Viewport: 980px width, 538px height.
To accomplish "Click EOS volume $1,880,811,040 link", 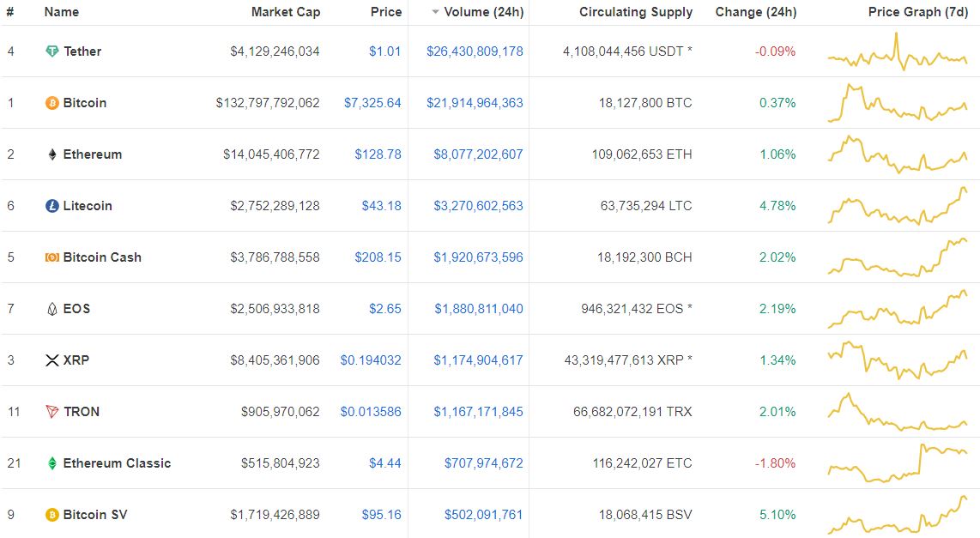I will [x=479, y=309].
